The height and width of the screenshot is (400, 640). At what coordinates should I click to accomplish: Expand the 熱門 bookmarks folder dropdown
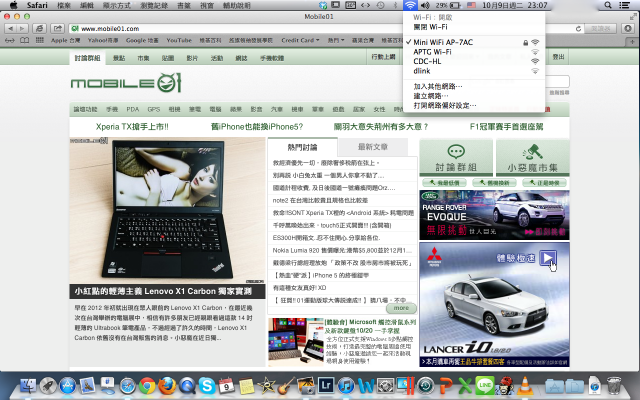[x=336, y=40]
